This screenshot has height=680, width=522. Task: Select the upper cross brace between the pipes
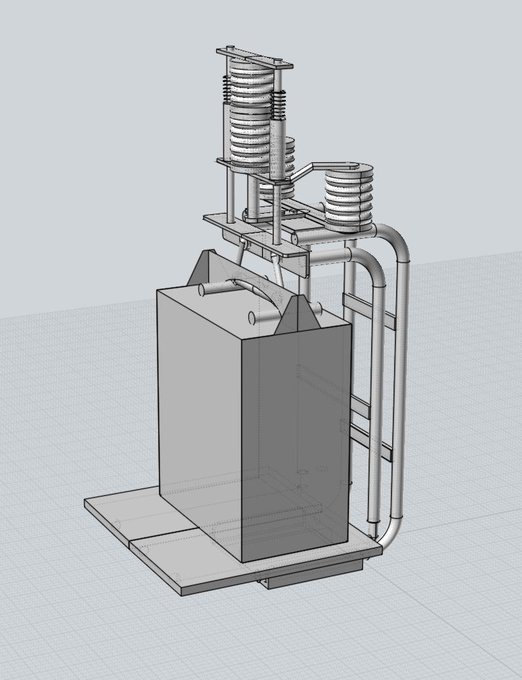[x=369, y=311]
